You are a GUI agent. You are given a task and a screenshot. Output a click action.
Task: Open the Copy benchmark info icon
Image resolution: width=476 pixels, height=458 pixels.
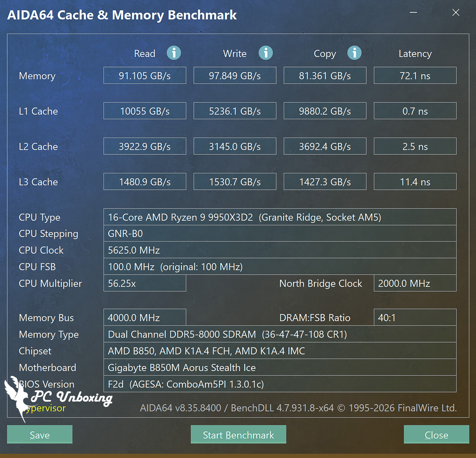(x=354, y=53)
